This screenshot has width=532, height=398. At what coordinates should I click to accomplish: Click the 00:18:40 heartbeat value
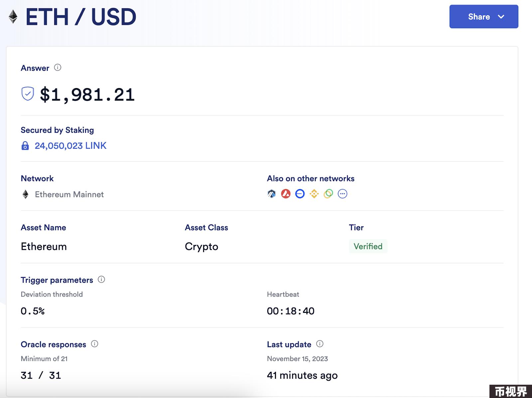tap(291, 311)
